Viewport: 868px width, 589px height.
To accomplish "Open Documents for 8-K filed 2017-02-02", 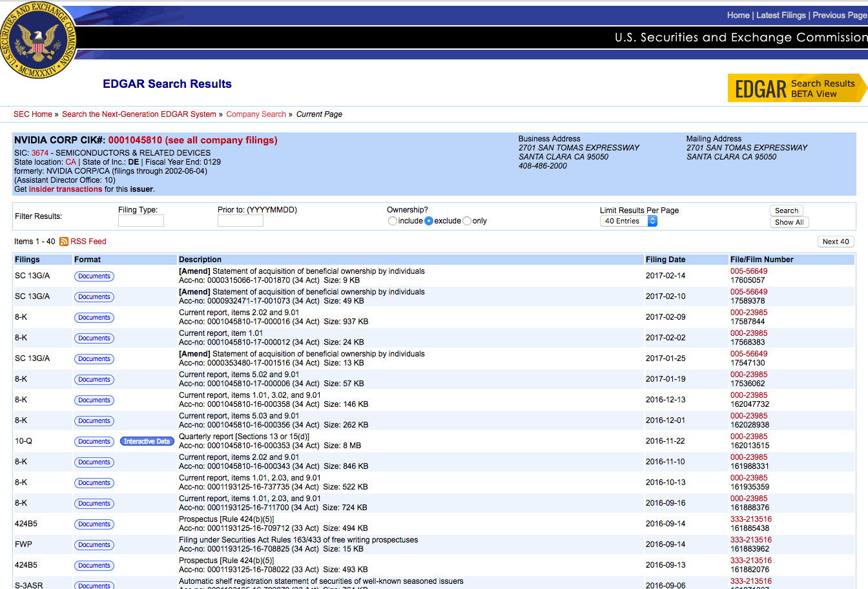I will (94, 338).
